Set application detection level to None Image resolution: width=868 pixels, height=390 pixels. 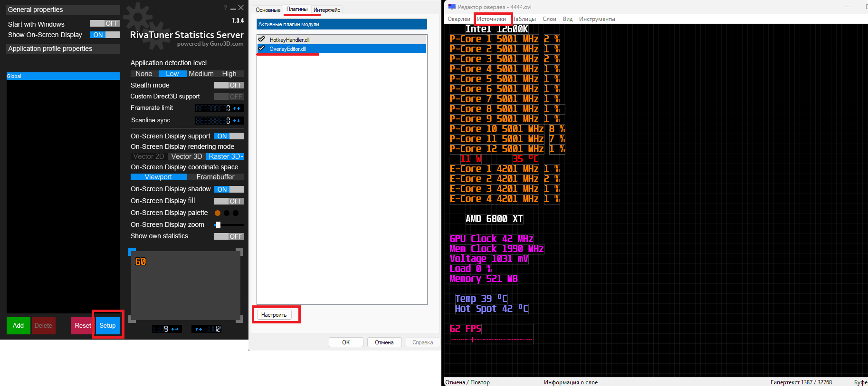click(x=144, y=74)
